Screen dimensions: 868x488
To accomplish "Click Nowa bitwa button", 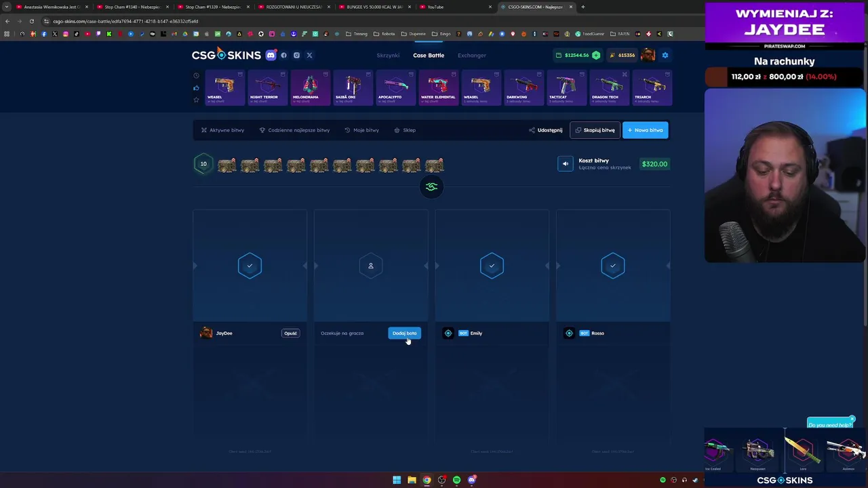I will [646, 130].
